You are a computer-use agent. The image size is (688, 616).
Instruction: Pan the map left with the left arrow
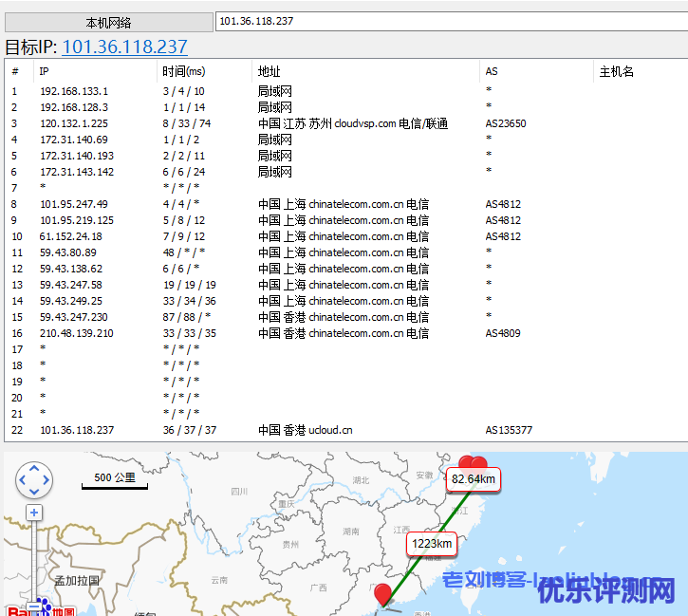point(23,481)
